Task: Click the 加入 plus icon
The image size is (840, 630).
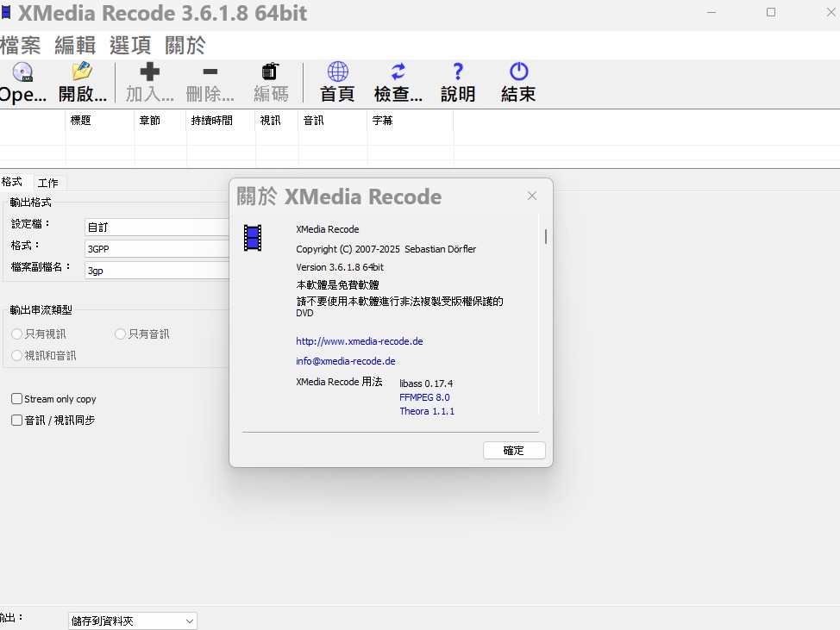Action: tap(149, 72)
